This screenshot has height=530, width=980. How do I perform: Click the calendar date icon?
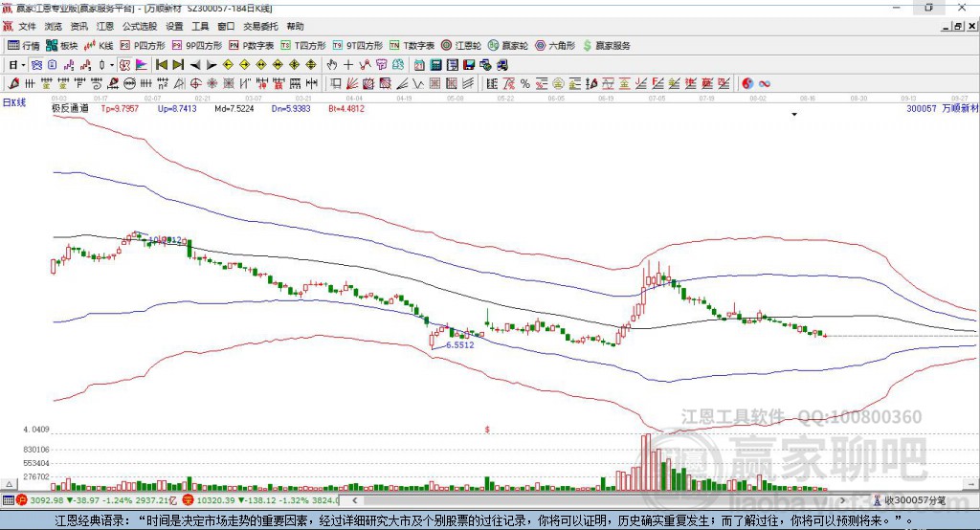point(419,65)
